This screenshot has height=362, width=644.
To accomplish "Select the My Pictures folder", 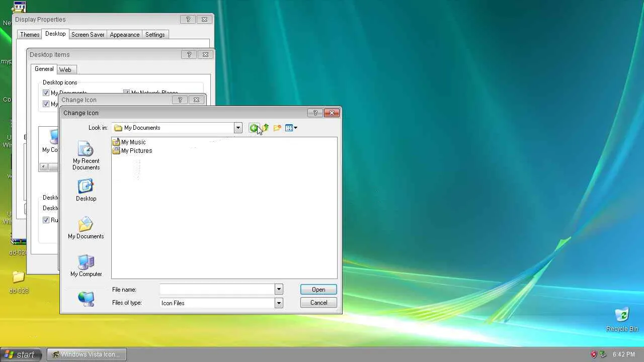I will coord(132,151).
